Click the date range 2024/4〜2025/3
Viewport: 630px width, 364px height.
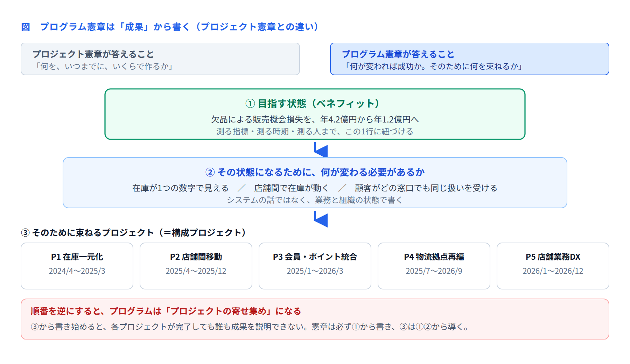77,271
